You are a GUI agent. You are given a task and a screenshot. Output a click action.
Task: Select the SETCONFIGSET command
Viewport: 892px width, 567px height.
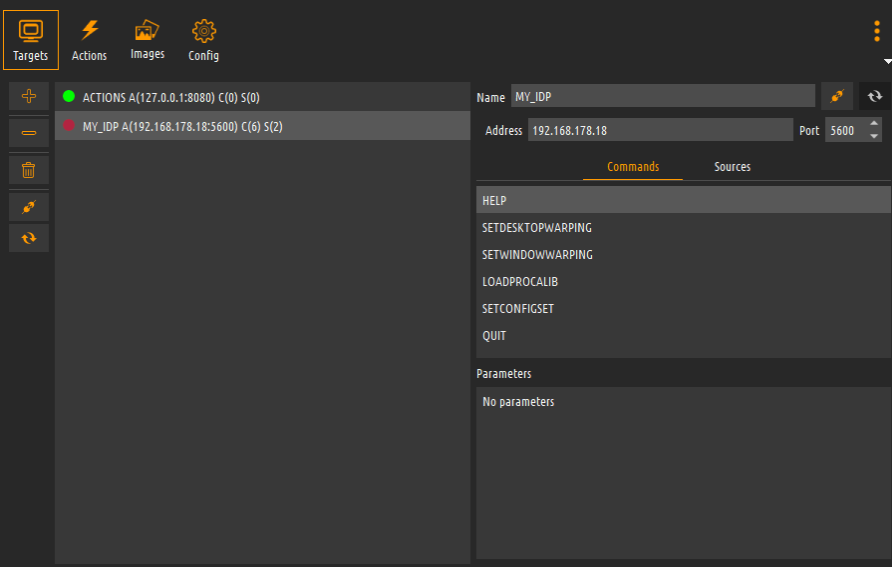coord(683,308)
